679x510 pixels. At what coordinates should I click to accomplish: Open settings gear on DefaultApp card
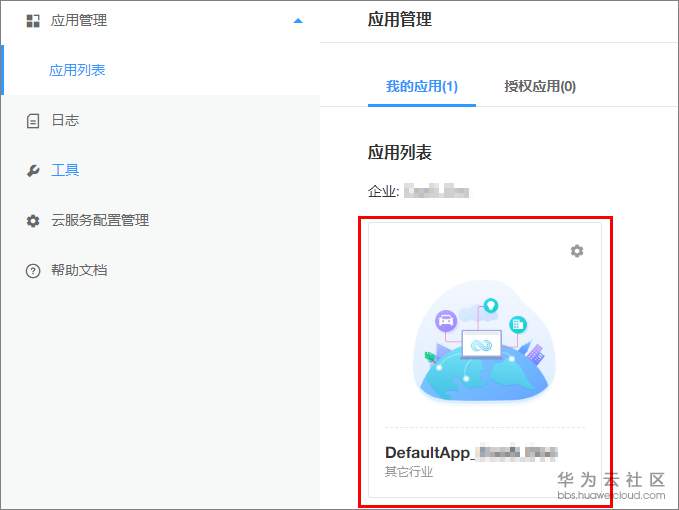[x=577, y=251]
